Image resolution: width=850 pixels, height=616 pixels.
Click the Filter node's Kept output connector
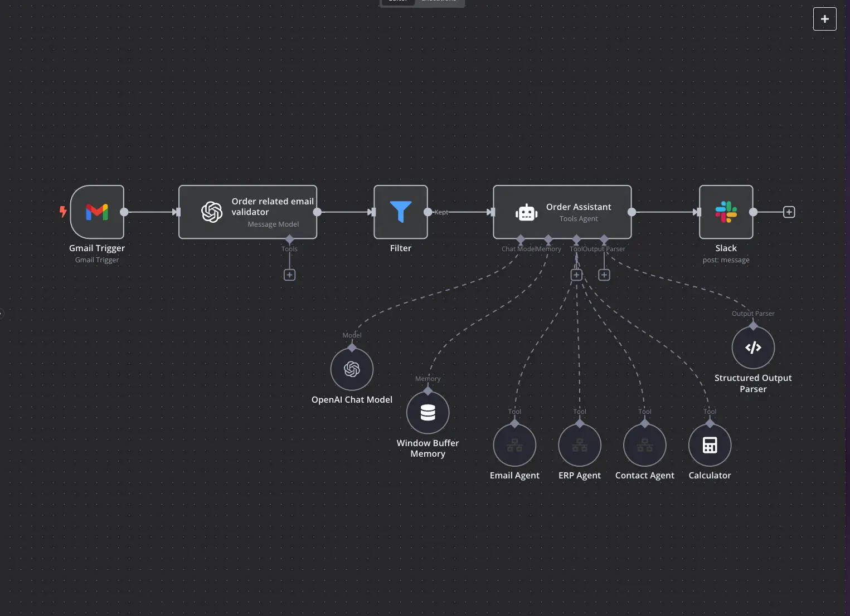click(428, 212)
